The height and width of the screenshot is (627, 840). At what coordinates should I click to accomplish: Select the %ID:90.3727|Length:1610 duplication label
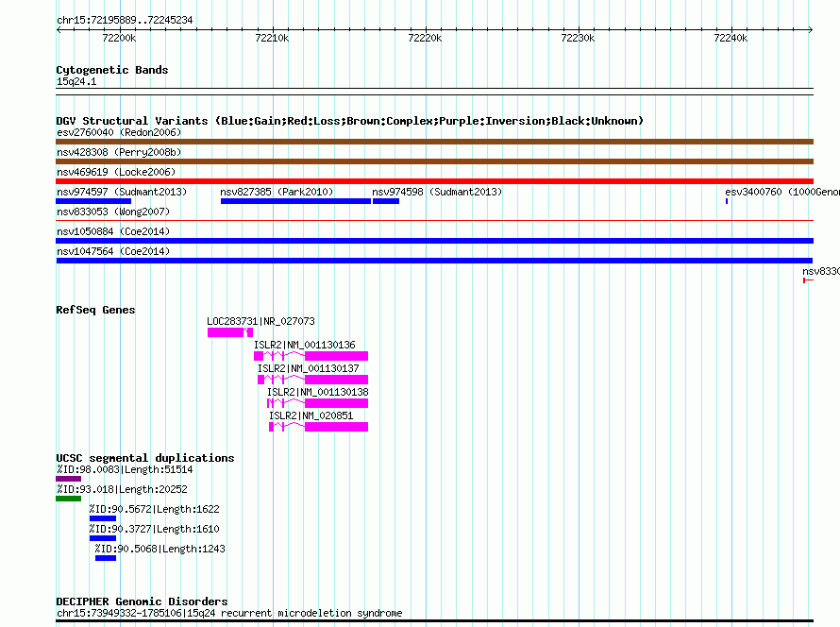[154, 529]
